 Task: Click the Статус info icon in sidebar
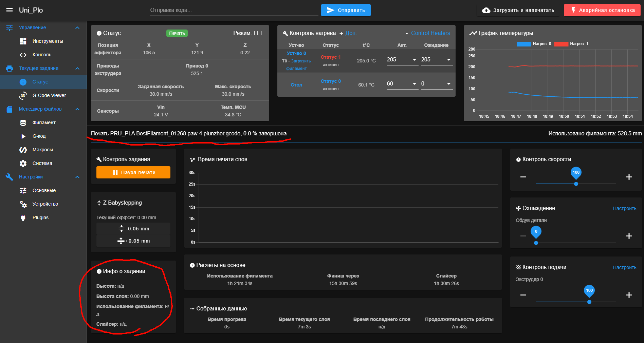(x=23, y=82)
